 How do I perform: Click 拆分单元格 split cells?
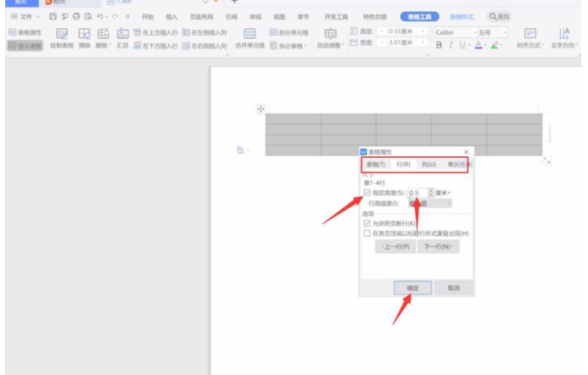point(288,32)
